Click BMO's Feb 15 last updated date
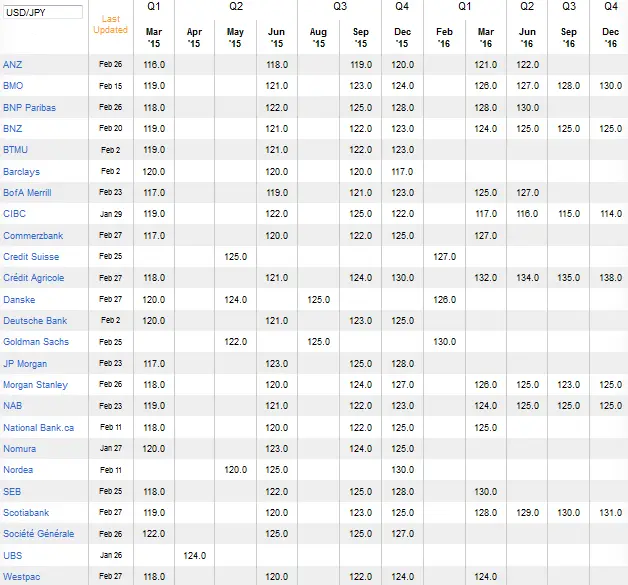The height and width of the screenshot is (585, 628). pos(111,86)
